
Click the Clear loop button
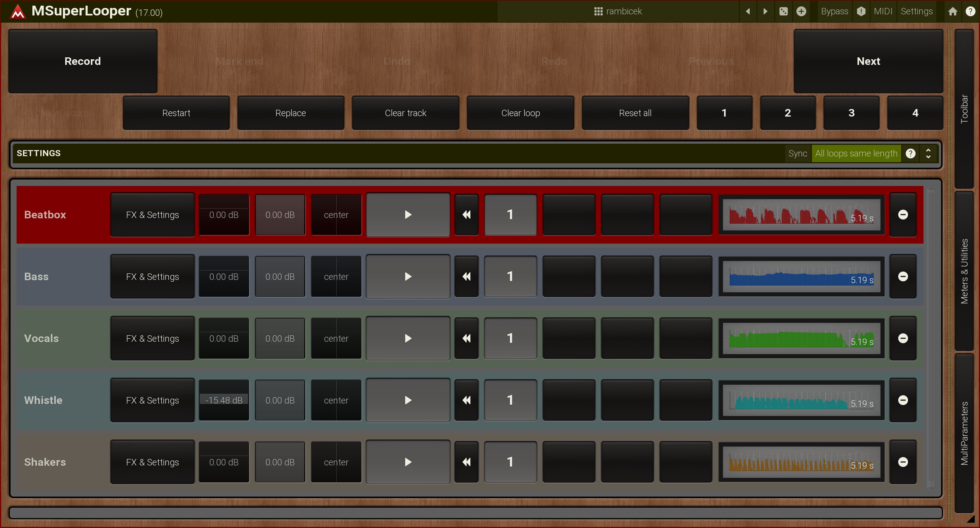click(520, 113)
